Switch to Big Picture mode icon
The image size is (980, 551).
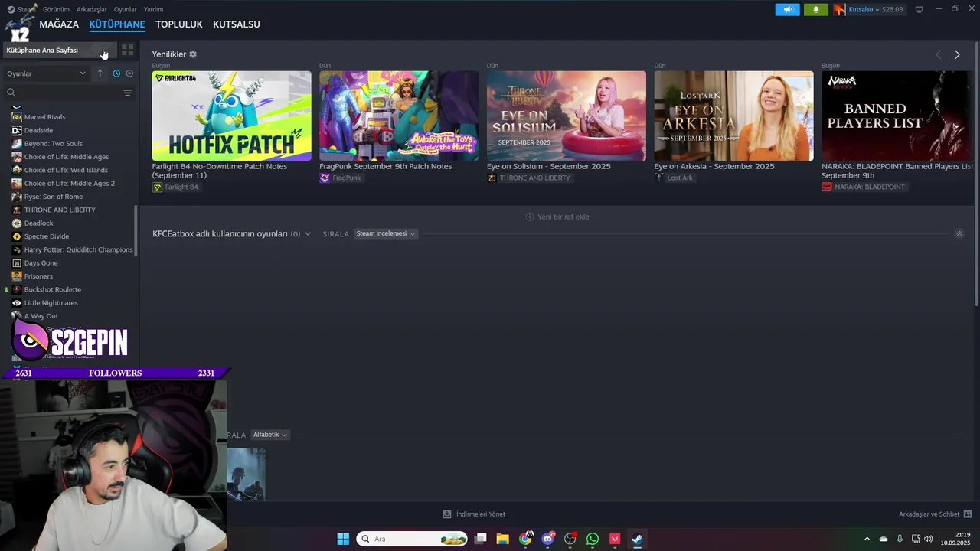(920, 9)
